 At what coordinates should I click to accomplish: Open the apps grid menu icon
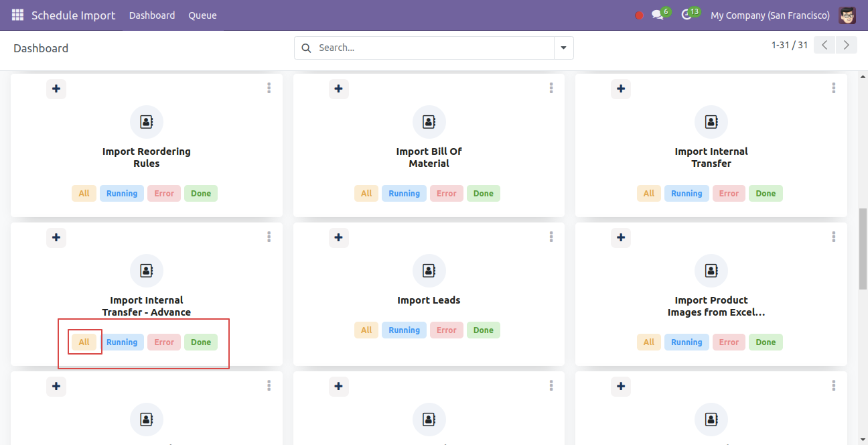17,15
